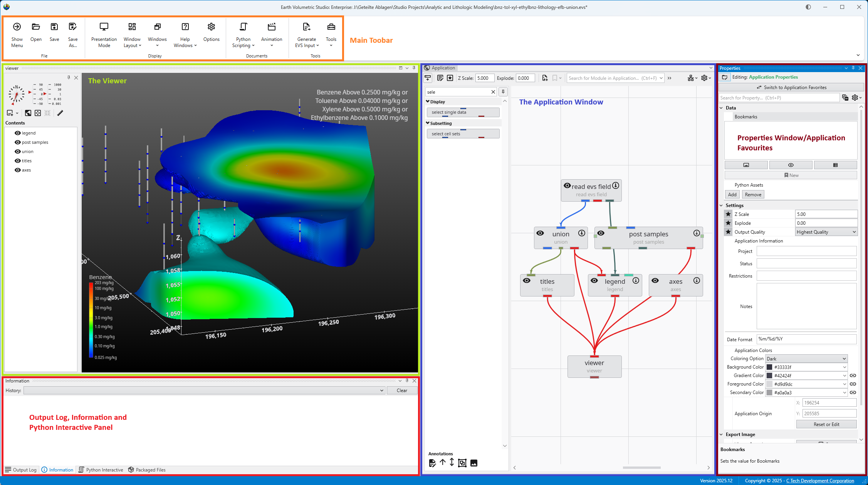The width and height of the screenshot is (868, 485).
Task: Click the insert image annotation icon
Action: coord(474,463)
